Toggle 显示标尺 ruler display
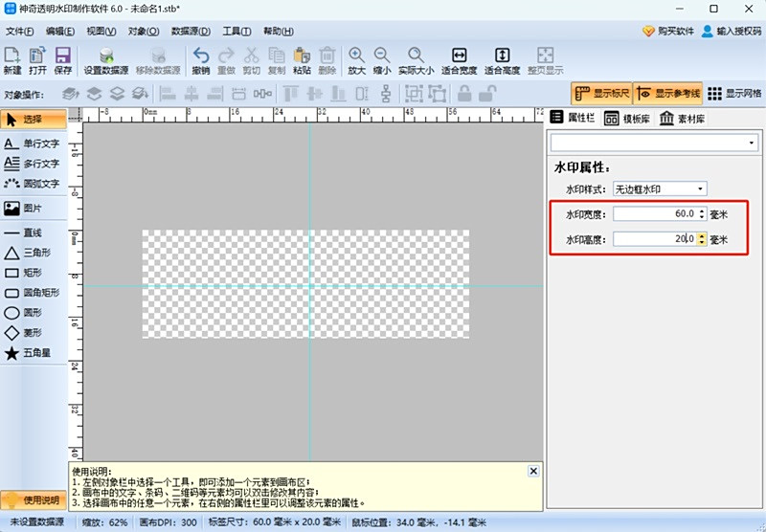This screenshot has width=766, height=532. [x=601, y=93]
